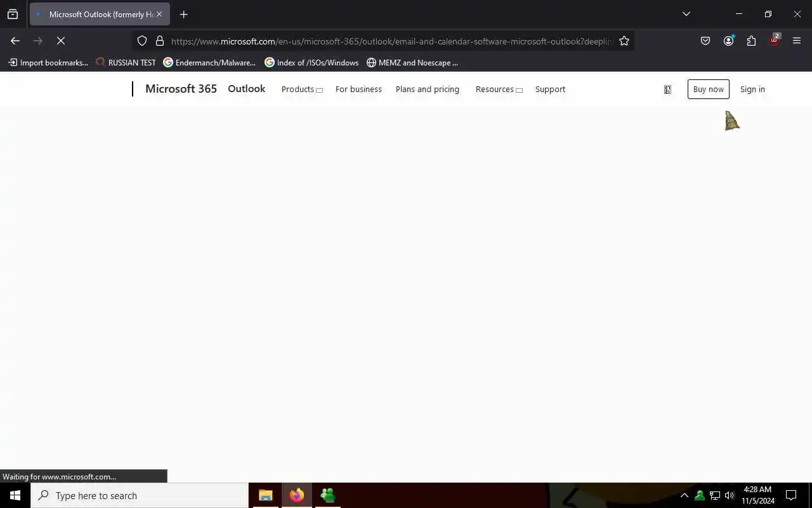Expand the Products menu
The height and width of the screenshot is (508, 812).
tap(302, 90)
